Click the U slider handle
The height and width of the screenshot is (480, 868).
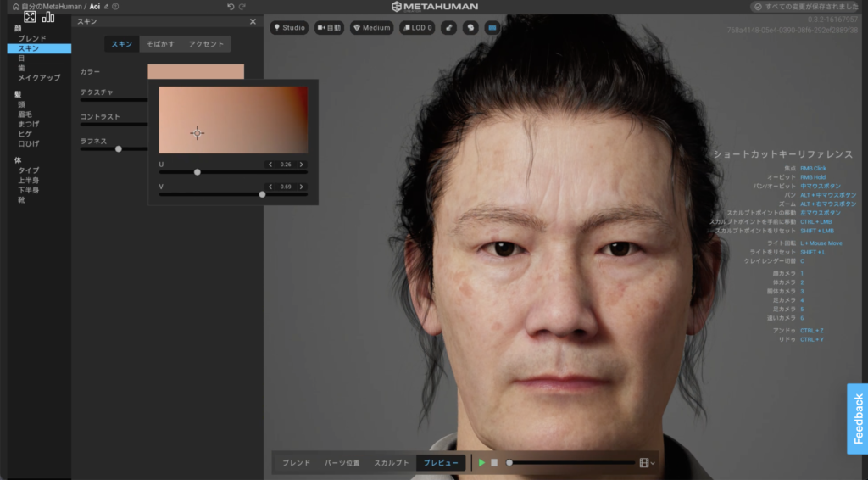pyautogui.click(x=197, y=172)
